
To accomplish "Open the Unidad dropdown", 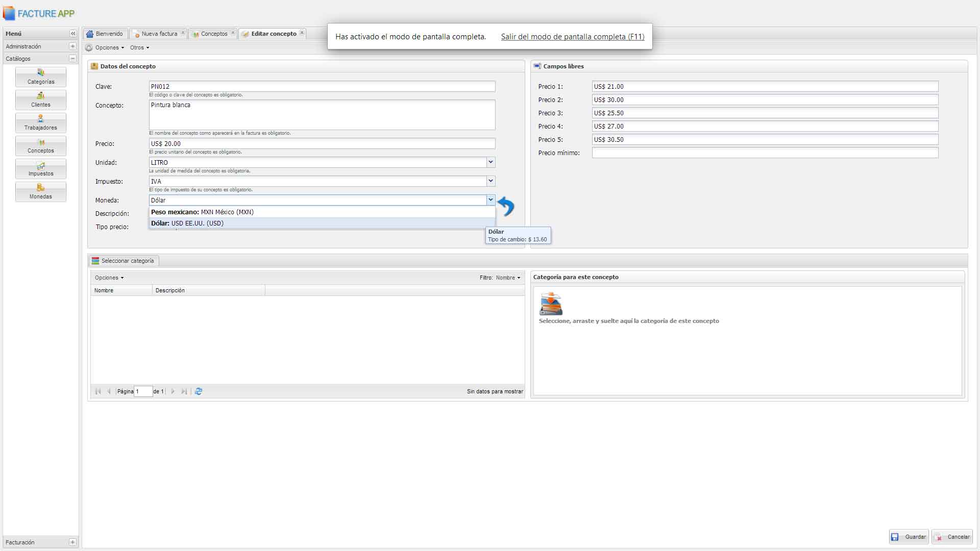I will coord(491,162).
